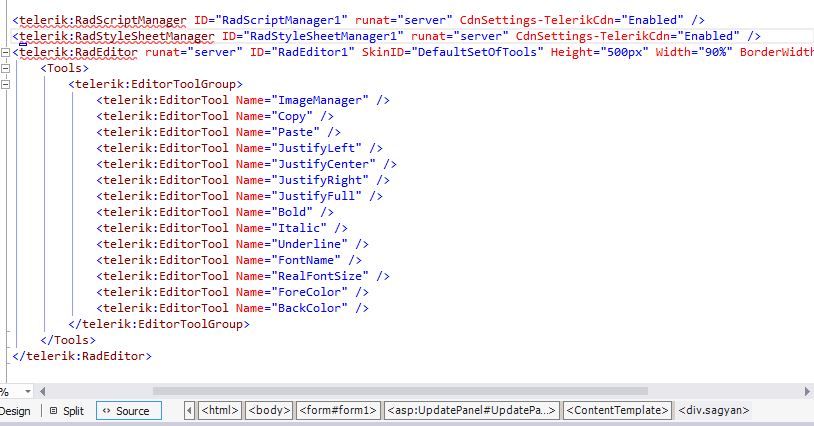Click the Split view icon

pos(53,411)
